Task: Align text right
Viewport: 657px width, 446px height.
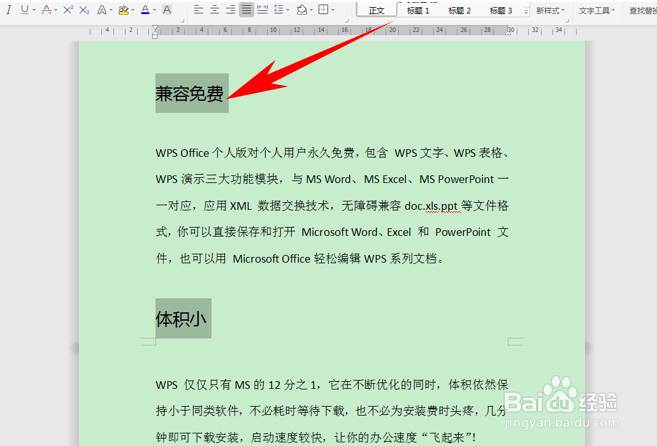Action: coord(230,10)
